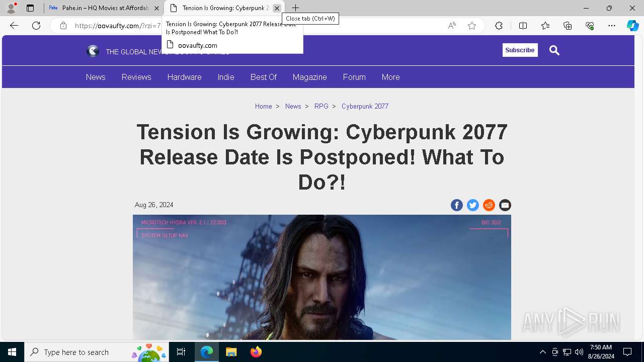Expand the More navigation menu
Image resolution: width=644 pixels, height=362 pixels.
390,77
